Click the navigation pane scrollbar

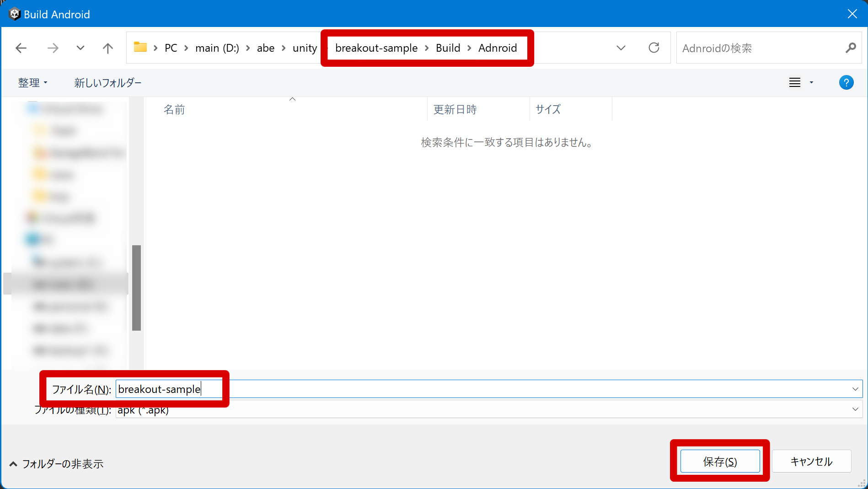tap(136, 288)
